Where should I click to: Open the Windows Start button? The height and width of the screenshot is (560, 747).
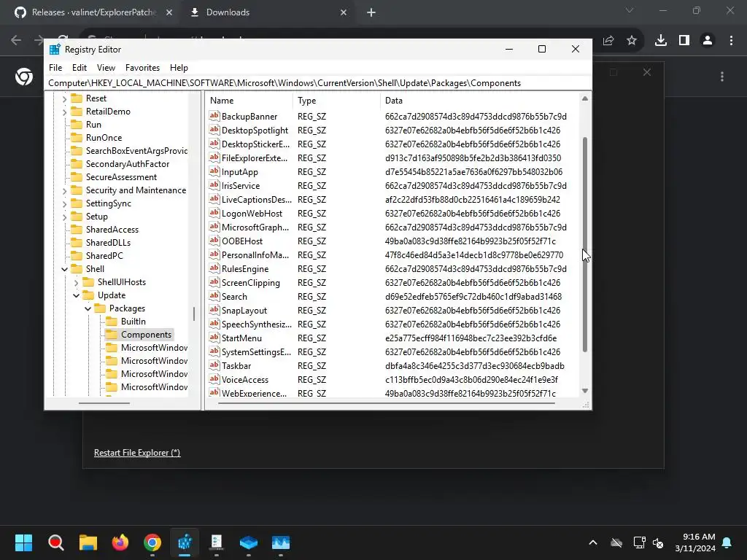[x=23, y=542]
